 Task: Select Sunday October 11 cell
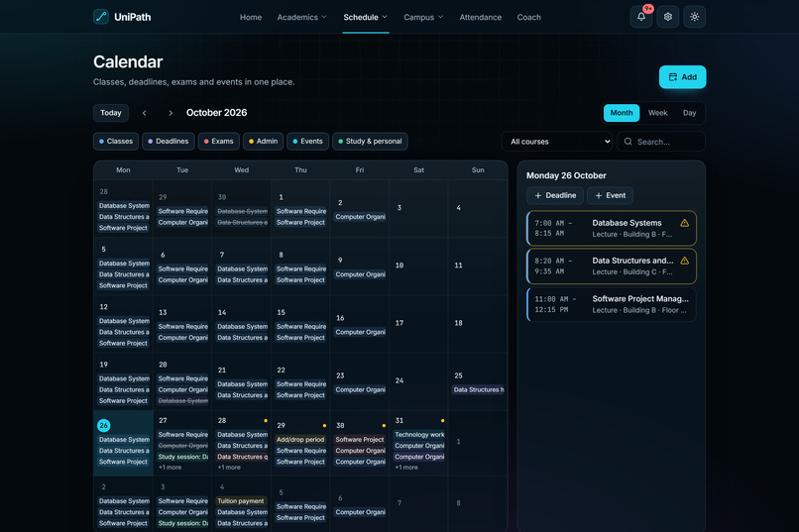pos(478,266)
